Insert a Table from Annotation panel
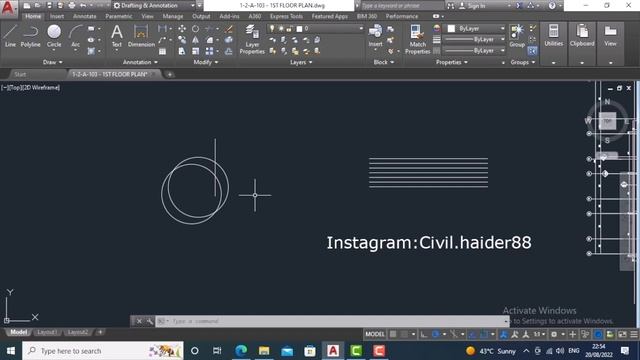This screenshot has width=640, height=360. tap(162, 51)
